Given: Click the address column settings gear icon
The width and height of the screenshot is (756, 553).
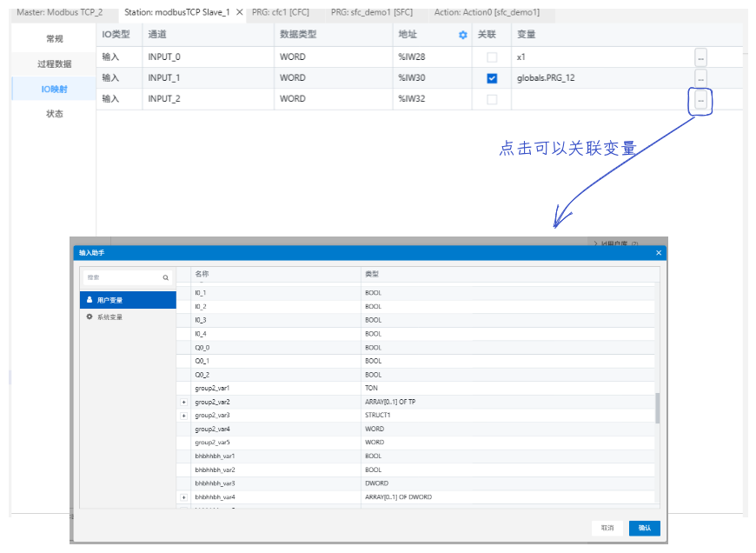Looking at the screenshot, I should click(463, 35).
